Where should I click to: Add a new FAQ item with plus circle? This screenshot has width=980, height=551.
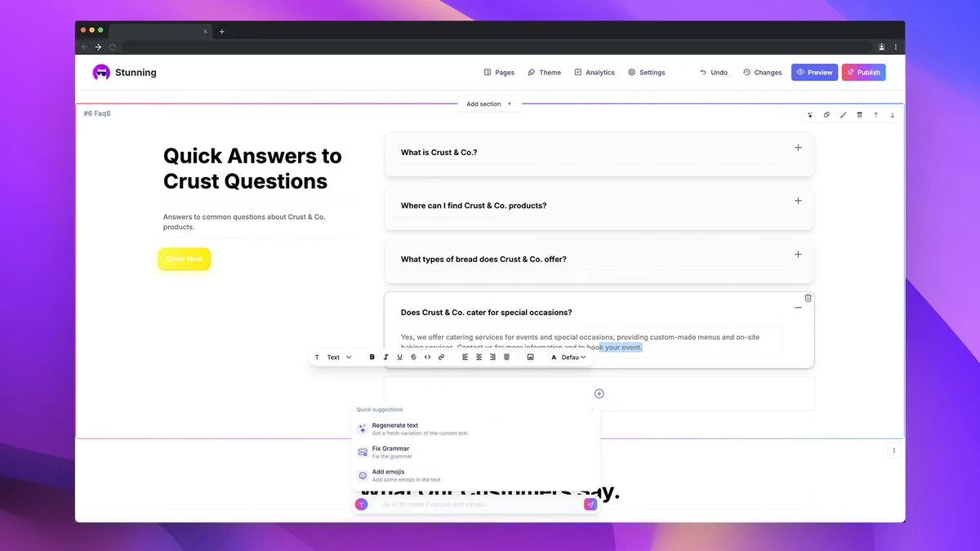(x=599, y=393)
